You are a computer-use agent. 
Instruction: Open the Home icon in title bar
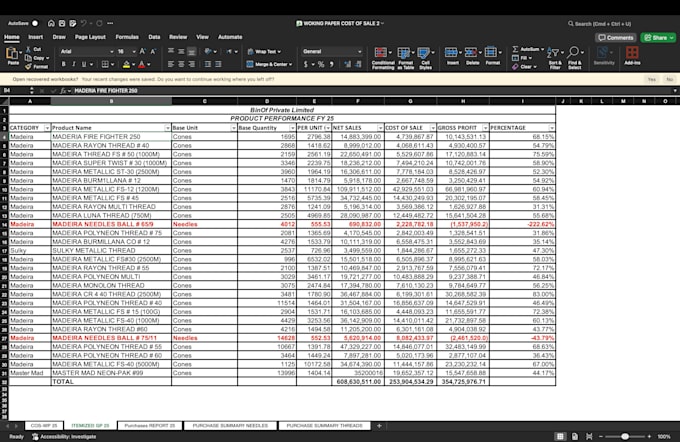click(51, 23)
